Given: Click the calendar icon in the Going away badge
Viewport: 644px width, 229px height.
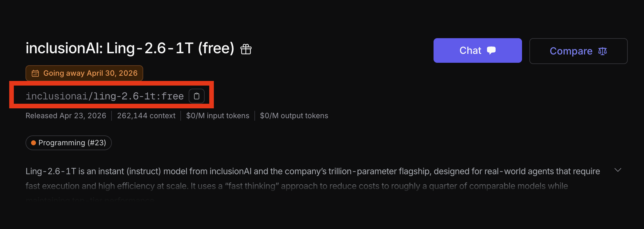Looking at the screenshot, I should point(35,73).
